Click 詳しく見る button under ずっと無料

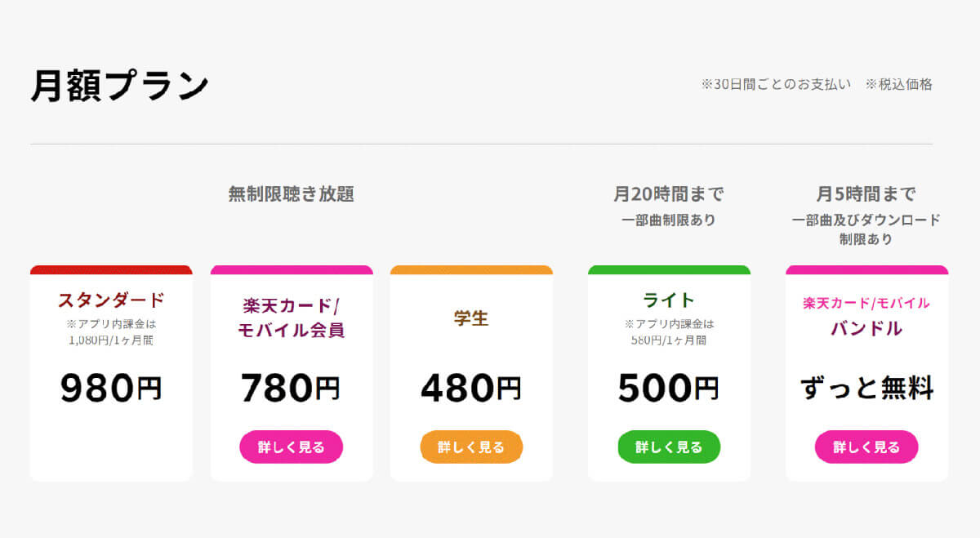click(x=866, y=447)
